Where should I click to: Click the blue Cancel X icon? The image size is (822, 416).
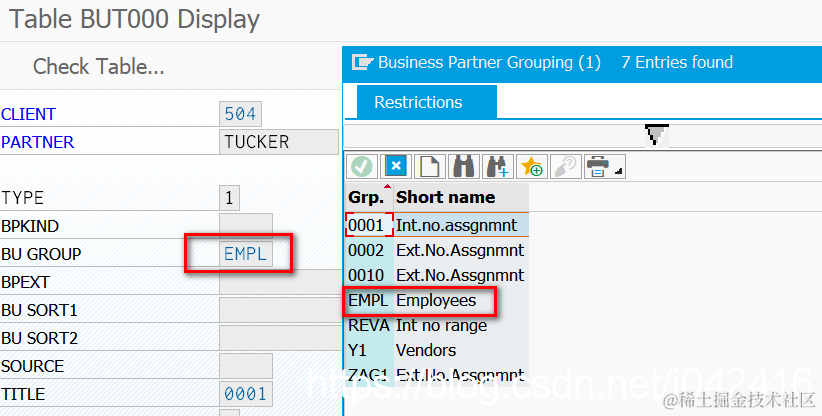pos(396,167)
